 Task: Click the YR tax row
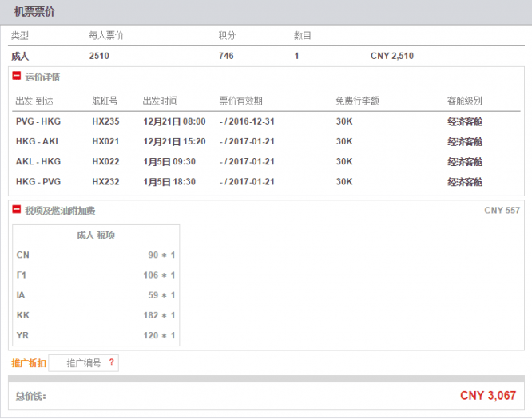coord(96,335)
